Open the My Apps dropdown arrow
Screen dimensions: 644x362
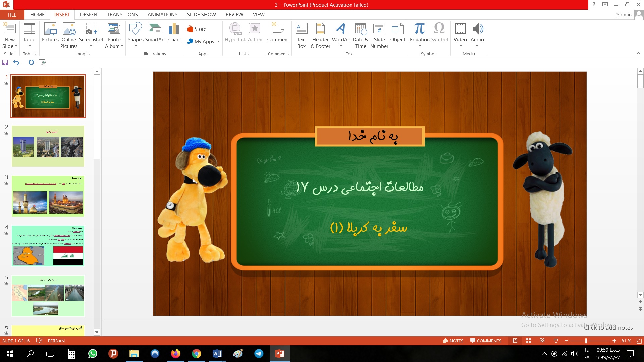click(x=218, y=42)
